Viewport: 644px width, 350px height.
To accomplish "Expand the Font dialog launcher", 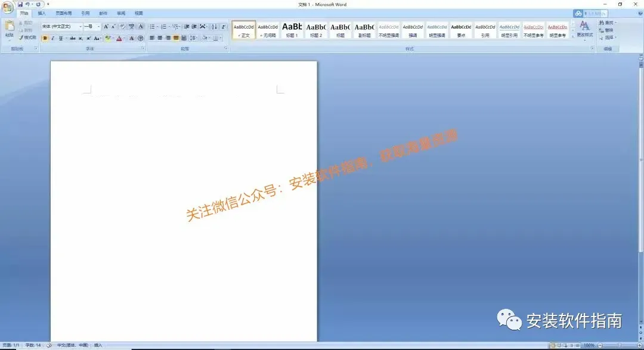I will click(x=143, y=48).
